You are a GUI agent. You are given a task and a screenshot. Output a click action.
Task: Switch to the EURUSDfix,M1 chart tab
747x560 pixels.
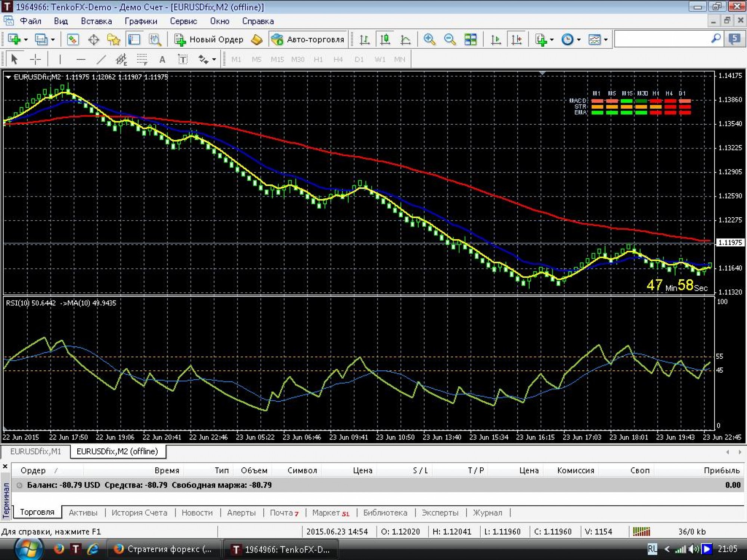pyautogui.click(x=35, y=451)
